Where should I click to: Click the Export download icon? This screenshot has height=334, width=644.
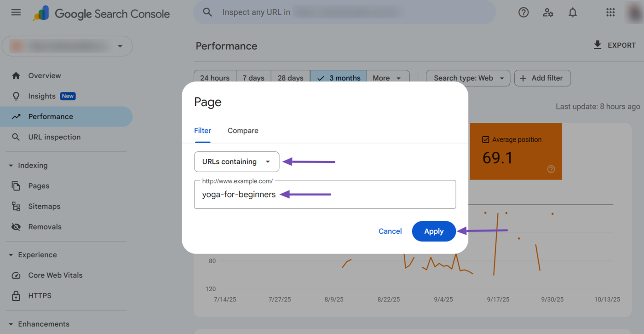click(598, 45)
